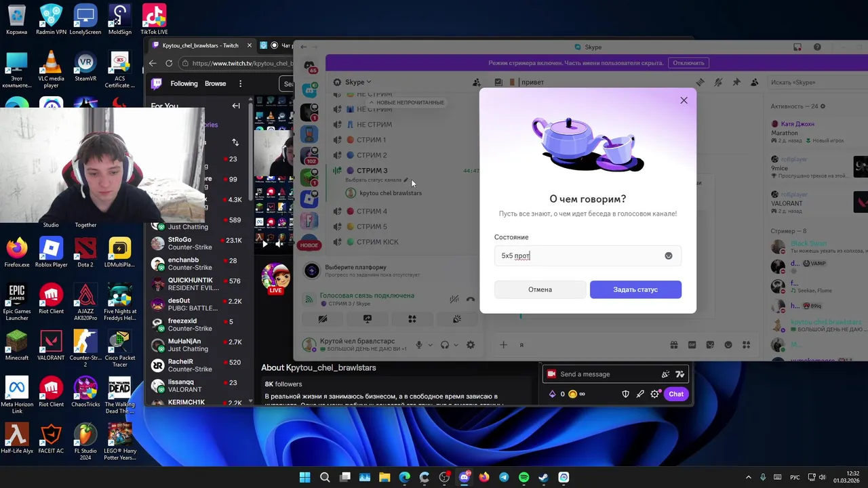Toggle the camera in voice panel
The height and width of the screenshot is (488, 868).
point(323,319)
